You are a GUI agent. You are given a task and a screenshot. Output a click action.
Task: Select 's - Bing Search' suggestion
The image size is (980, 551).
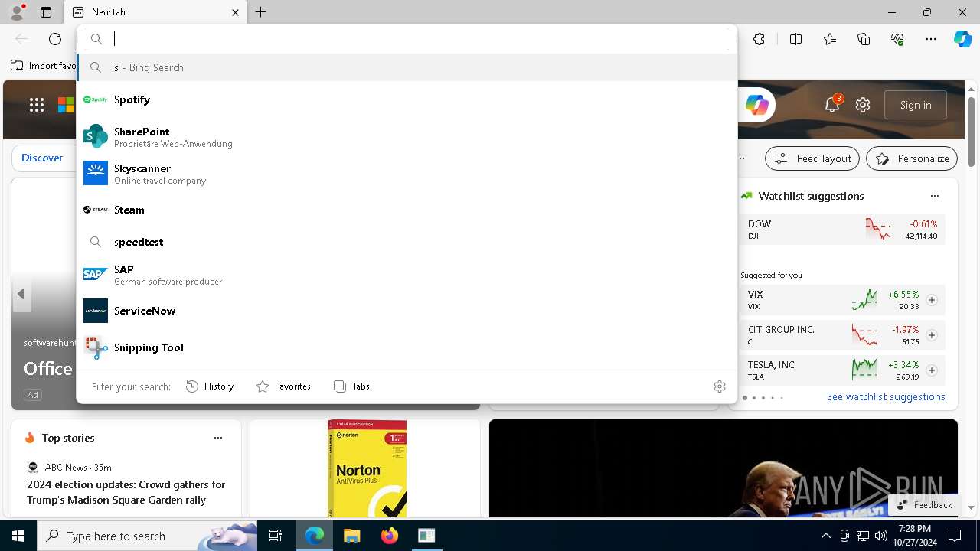[407, 67]
